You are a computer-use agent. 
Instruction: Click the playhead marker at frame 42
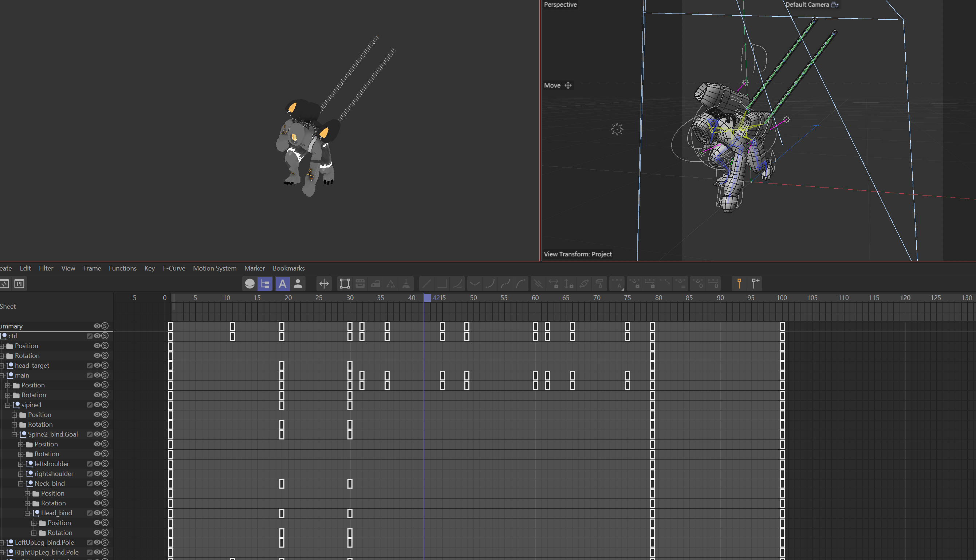coord(427,297)
